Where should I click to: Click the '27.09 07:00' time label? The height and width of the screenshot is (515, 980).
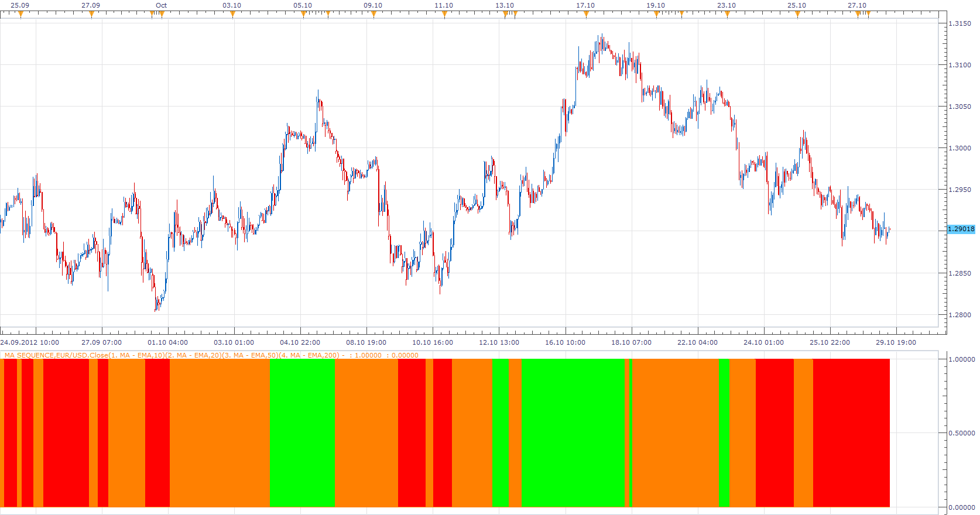[102, 342]
